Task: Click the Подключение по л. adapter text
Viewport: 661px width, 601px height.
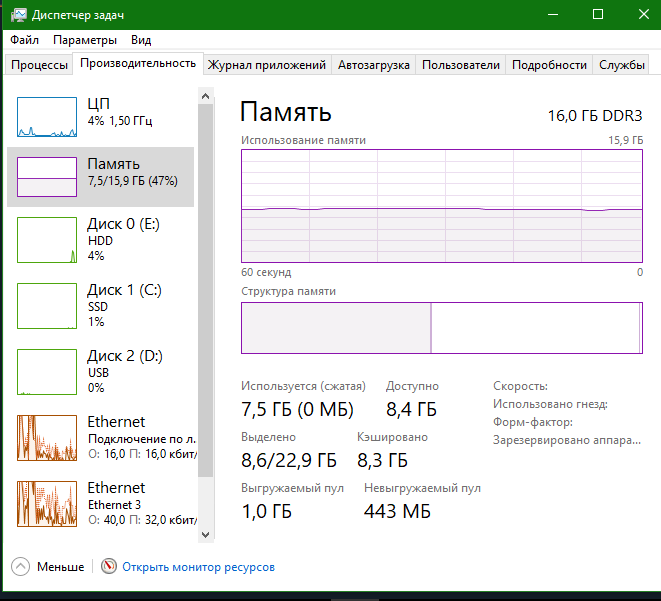Action: 142,439
